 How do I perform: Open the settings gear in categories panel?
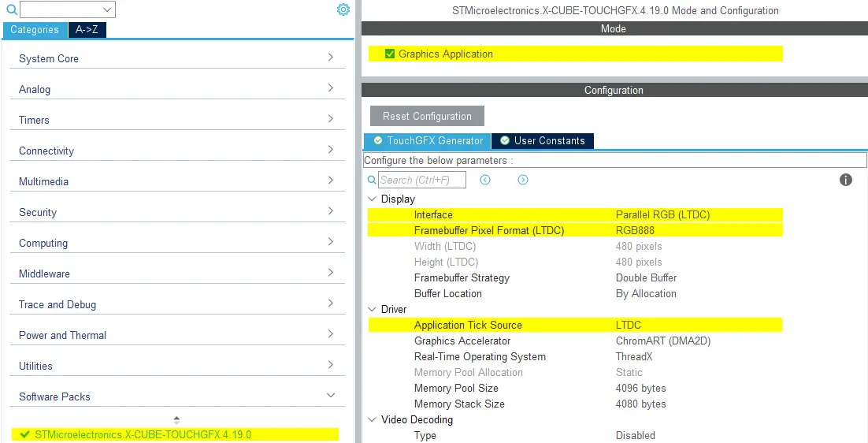coord(343,9)
